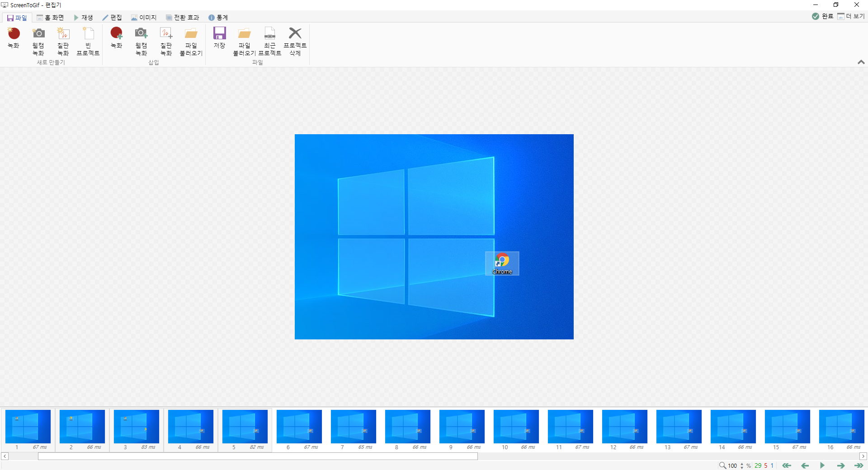Switch to the 편집 tab
This screenshot has height=470, width=868.
pyautogui.click(x=112, y=18)
